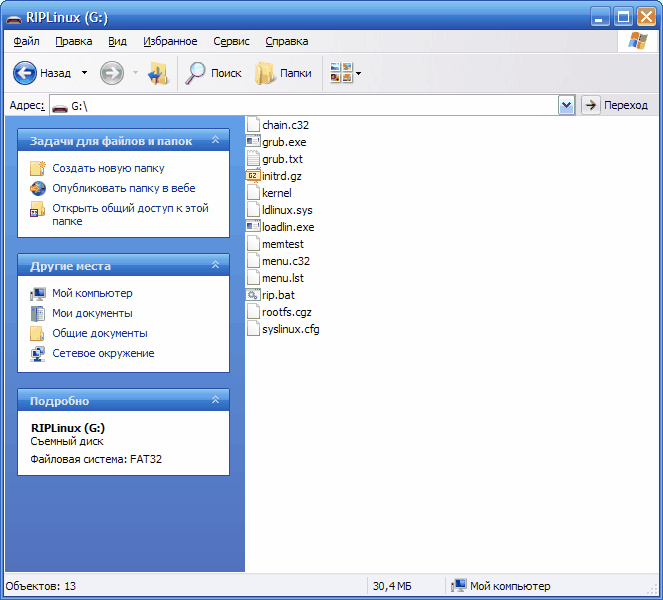The image size is (663, 600).
Task: Click the initrd.gz archive icon
Action: click(253, 175)
